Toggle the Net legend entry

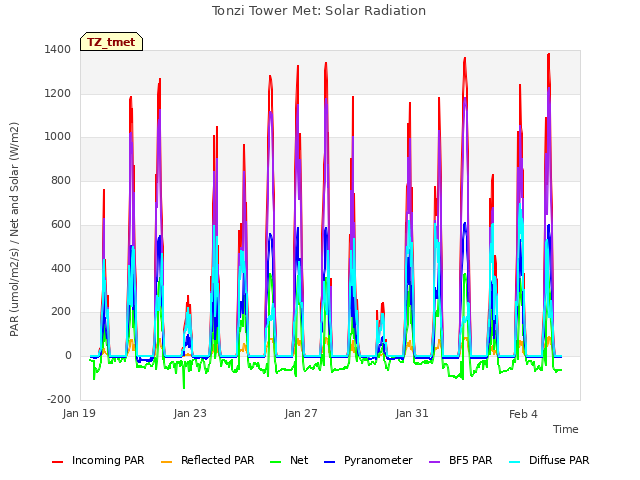pos(289,460)
